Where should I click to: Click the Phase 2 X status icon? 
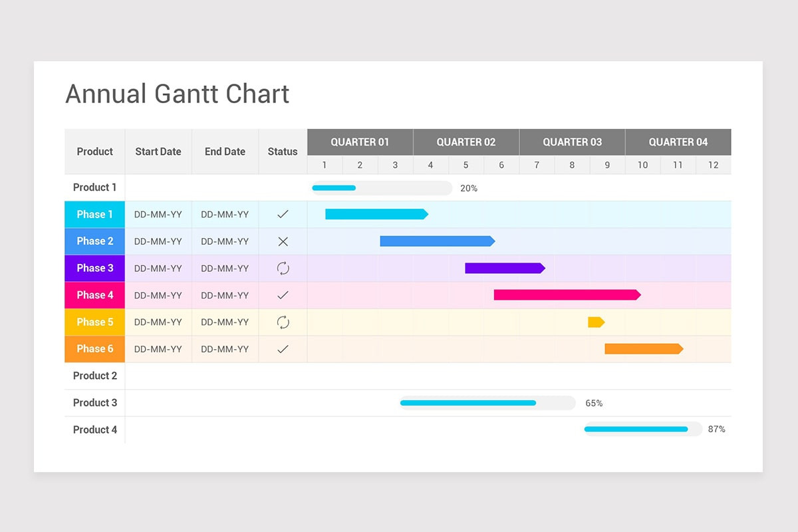(282, 241)
